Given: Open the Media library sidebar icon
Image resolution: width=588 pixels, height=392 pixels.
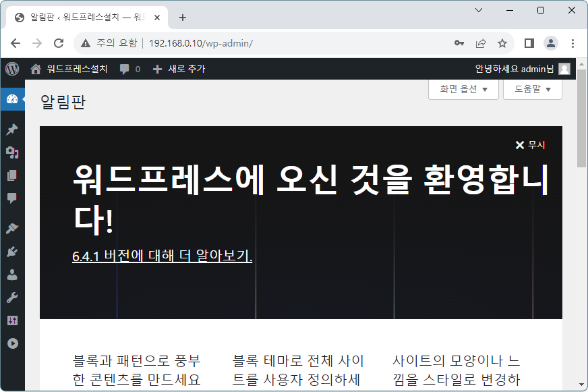Looking at the screenshot, I should (x=12, y=152).
